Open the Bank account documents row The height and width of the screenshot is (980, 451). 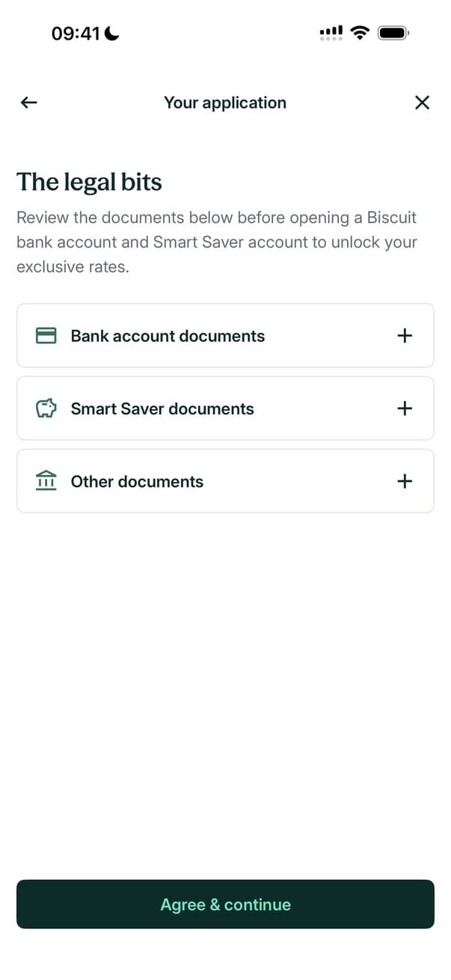tap(224, 336)
